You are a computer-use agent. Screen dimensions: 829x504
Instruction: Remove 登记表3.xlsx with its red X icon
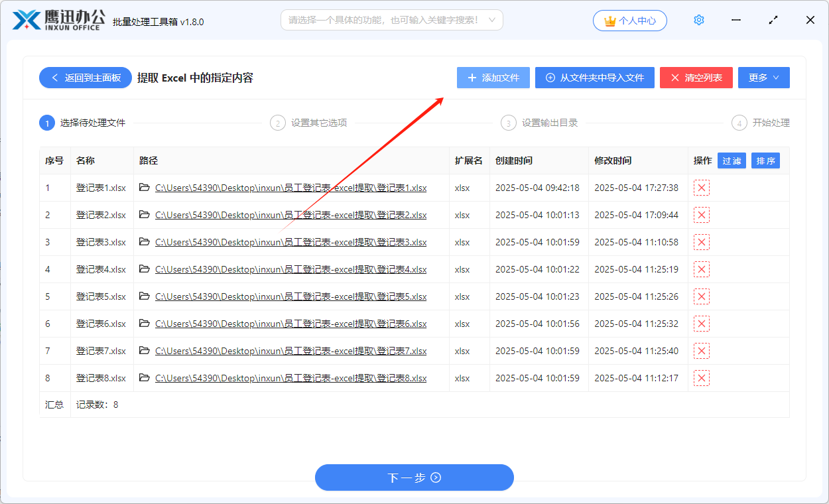(x=702, y=242)
